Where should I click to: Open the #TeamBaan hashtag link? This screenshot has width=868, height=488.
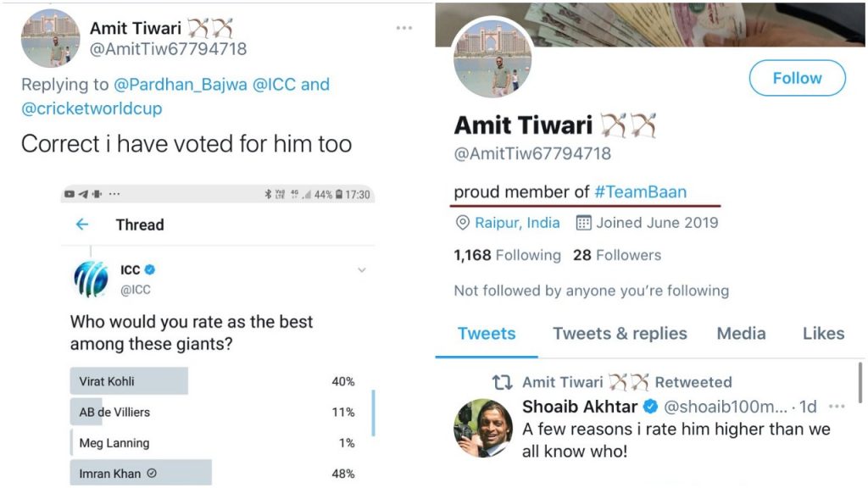click(x=641, y=192)
